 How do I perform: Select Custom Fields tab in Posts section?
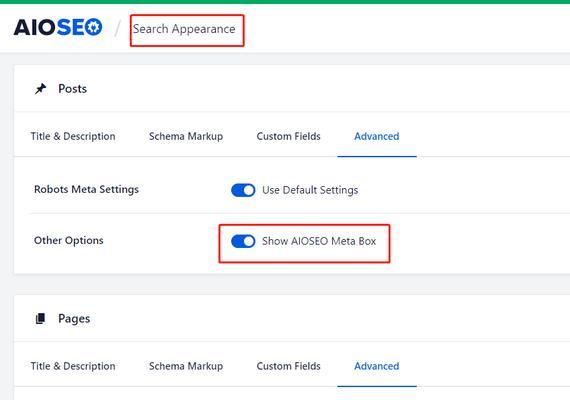288,136
